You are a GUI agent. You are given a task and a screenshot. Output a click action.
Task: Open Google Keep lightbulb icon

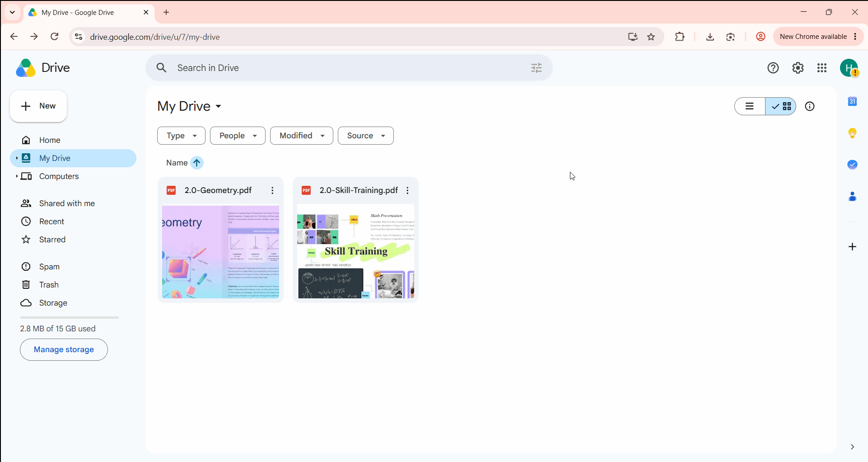point(852,133)
